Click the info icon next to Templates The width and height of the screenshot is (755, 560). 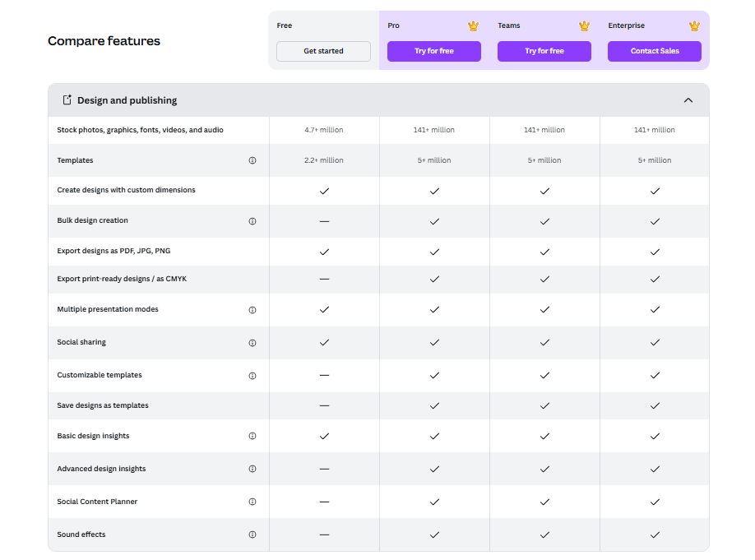[x=252, y=160]
